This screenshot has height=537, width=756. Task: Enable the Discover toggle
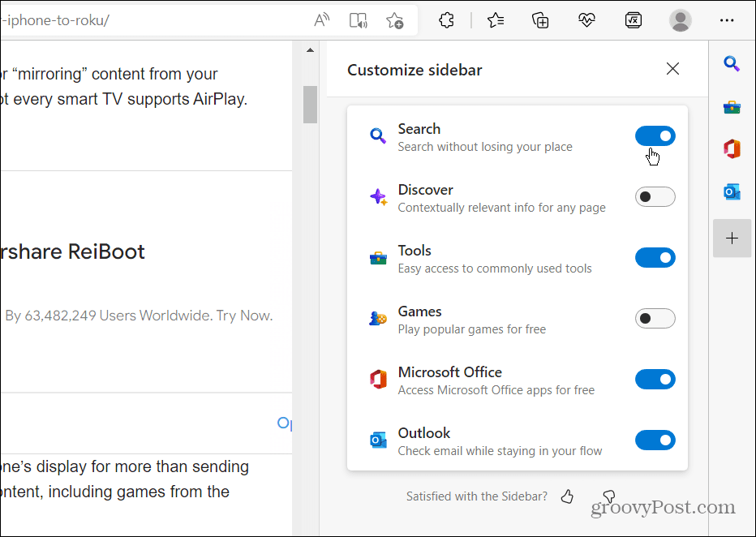coord(655,196)
